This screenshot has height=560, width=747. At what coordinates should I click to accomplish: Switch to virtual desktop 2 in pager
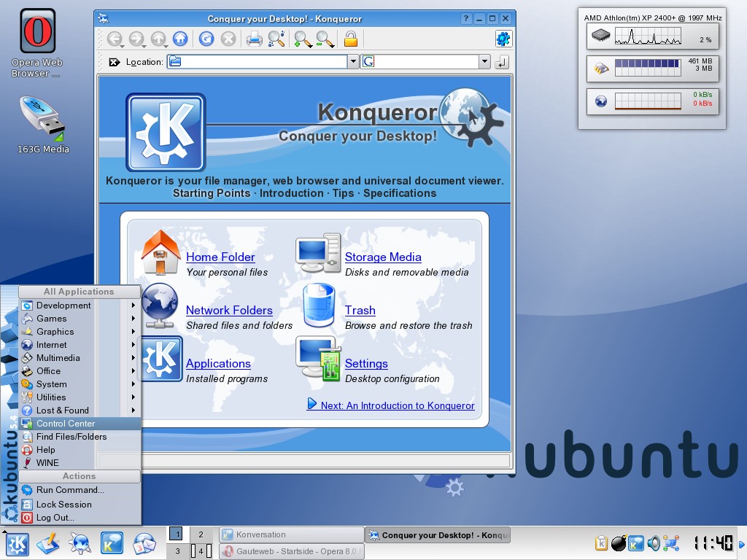point(201,534)
